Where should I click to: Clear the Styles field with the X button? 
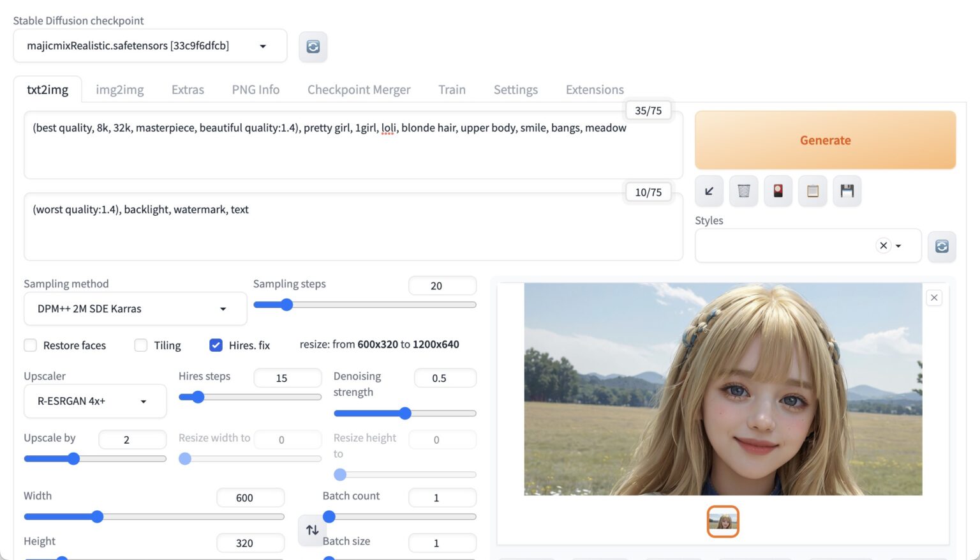pos(883,245)
